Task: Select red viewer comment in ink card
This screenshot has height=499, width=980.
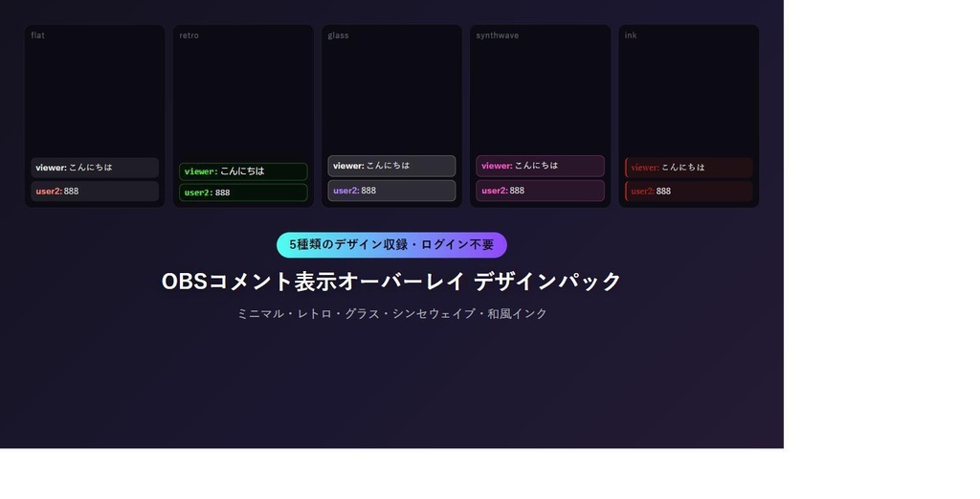Action: pyautogui.click(x=689, y=168)
